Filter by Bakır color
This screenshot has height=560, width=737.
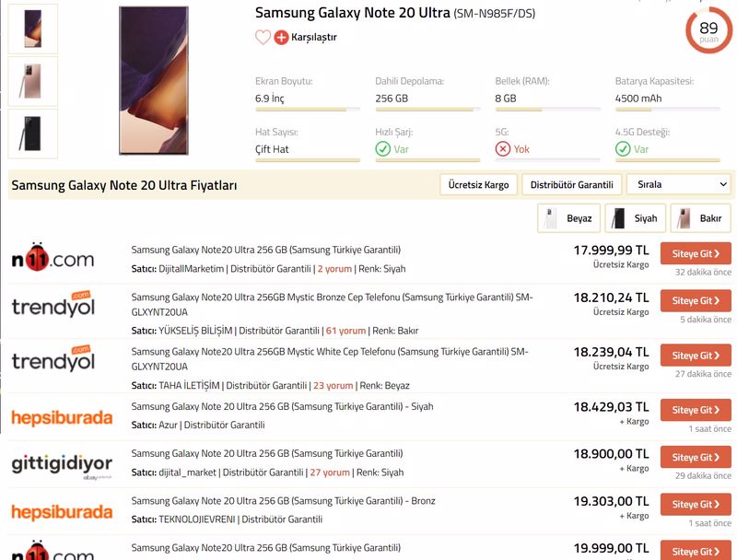(700, 218)
